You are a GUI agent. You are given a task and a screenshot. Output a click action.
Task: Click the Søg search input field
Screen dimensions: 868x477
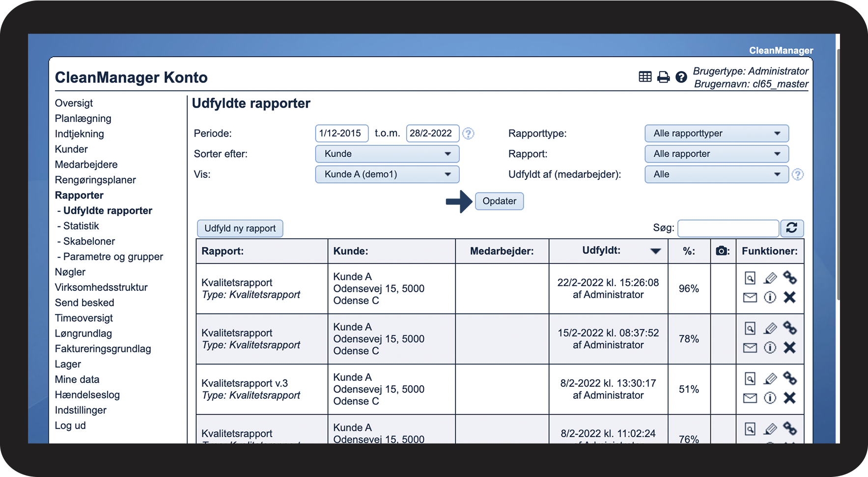728,228
